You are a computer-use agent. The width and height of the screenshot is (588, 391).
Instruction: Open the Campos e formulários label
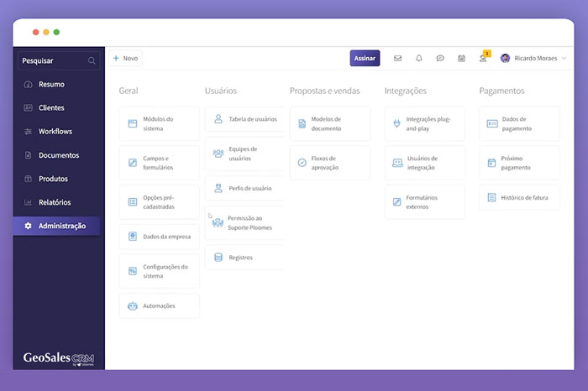click(158, 163)
